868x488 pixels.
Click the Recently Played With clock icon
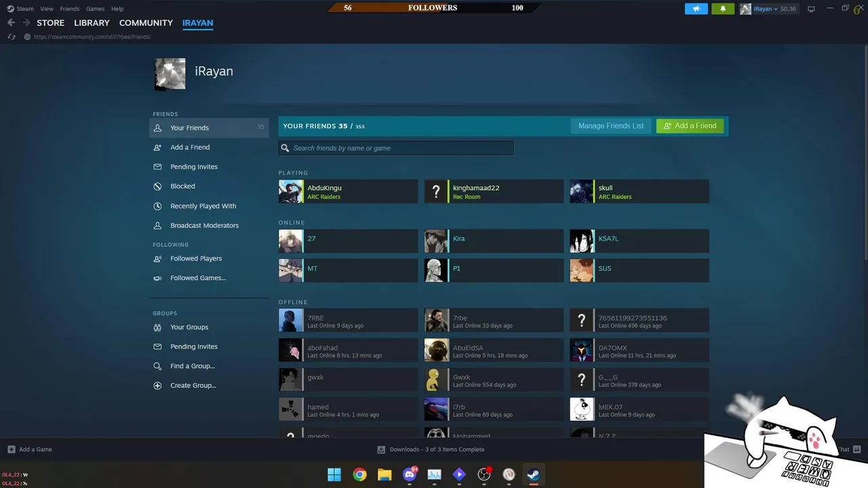(x=157, y=206)
